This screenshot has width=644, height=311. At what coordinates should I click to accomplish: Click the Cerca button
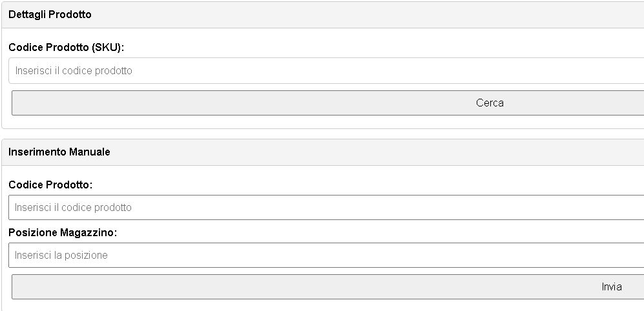coord(327,103)
